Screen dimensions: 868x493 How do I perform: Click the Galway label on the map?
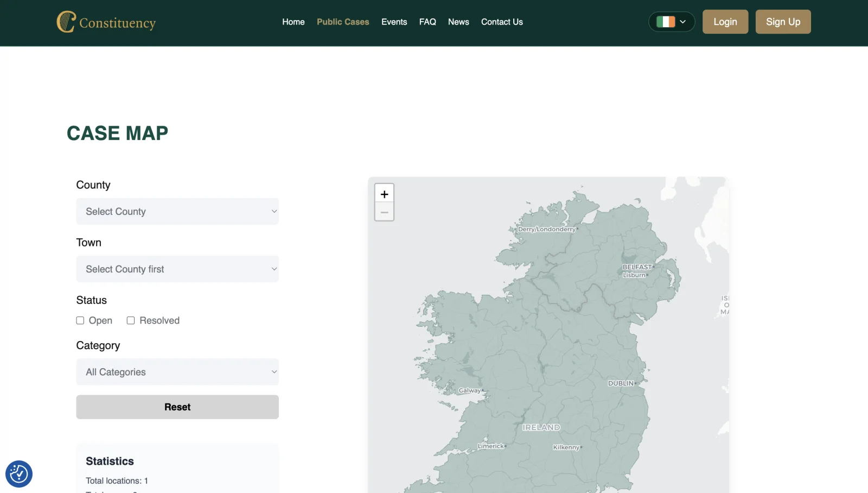(x=469, y=390)
